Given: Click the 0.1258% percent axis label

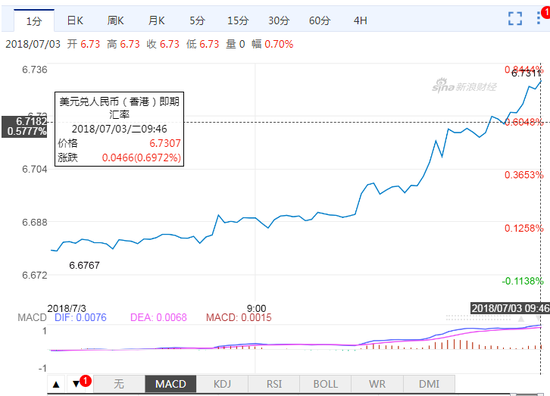Looking at the screenshot, I should (524, 228).
